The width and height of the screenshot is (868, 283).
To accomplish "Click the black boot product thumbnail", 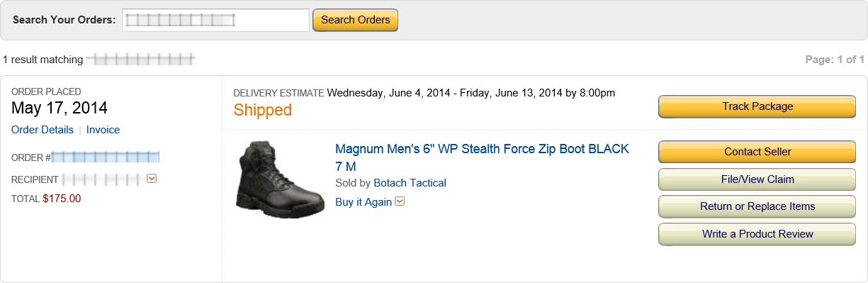I will pos(279,179).
